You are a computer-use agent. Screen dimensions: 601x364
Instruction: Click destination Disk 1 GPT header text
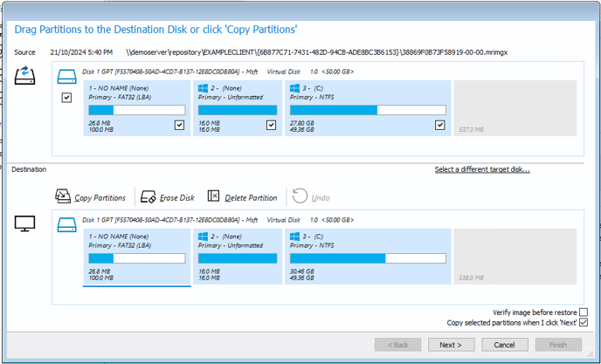pyautogui.click(x=218, y=220)
